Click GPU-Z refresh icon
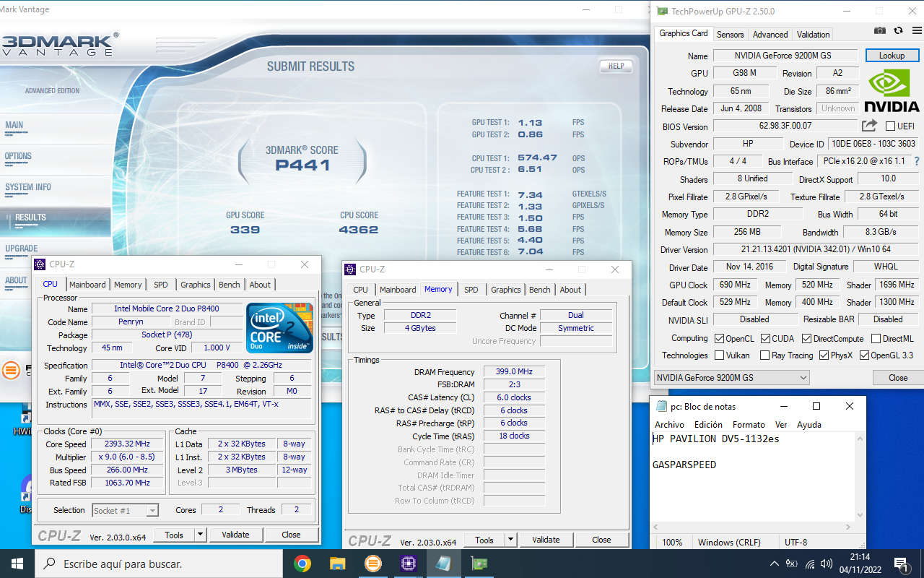 pyautogui.click(x=898, y=30)
